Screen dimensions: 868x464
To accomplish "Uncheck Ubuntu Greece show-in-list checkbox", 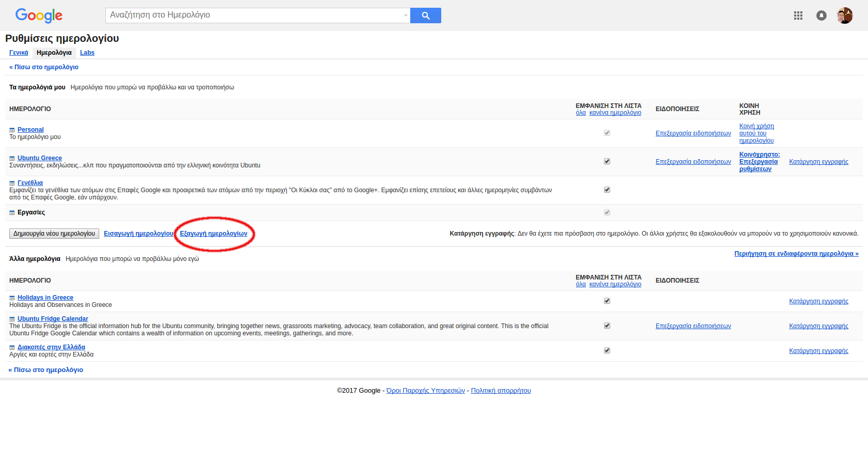I will tap(607, 161).
